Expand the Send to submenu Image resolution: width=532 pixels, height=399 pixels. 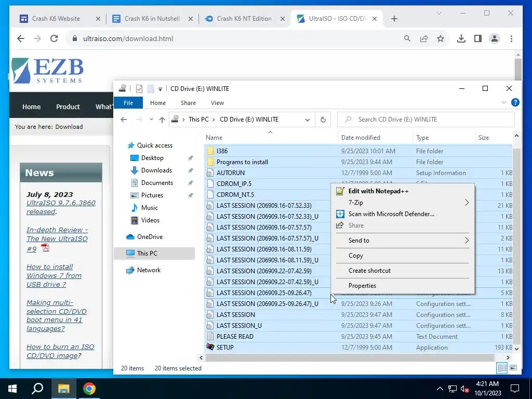pos(403,241)
